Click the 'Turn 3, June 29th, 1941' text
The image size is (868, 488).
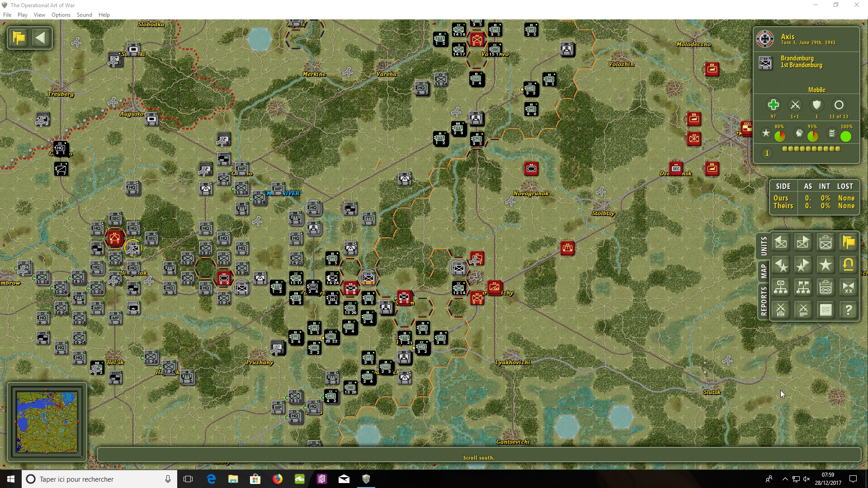click(x=808, y=43)
